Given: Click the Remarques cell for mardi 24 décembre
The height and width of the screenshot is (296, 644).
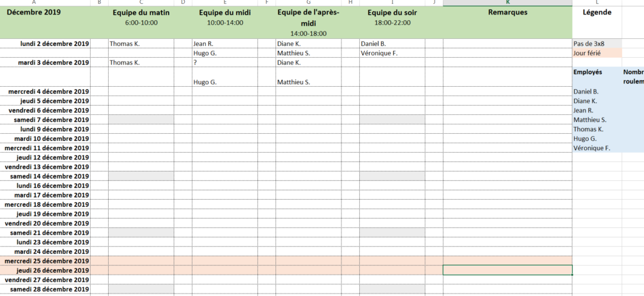Looking at the screenshot, I should point(508,251).
